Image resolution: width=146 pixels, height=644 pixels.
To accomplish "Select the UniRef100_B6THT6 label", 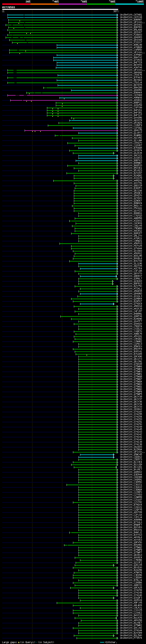I will point(131,65).
